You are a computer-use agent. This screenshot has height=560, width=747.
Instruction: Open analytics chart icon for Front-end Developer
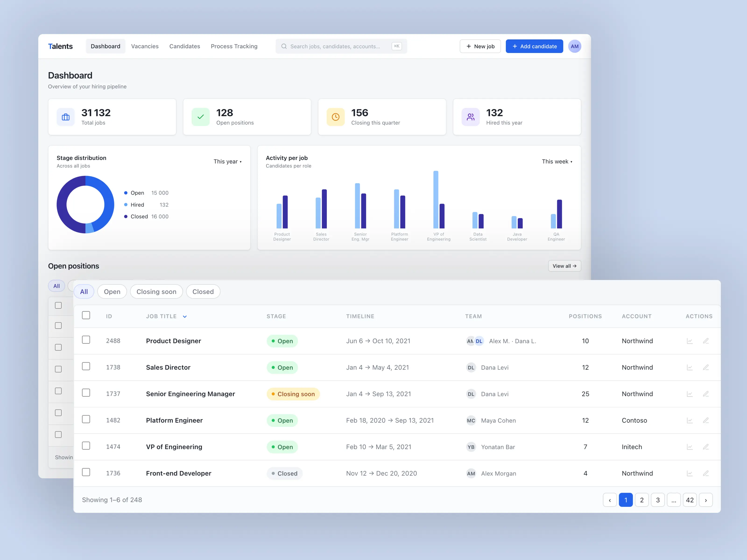click(x=690, y=473)
